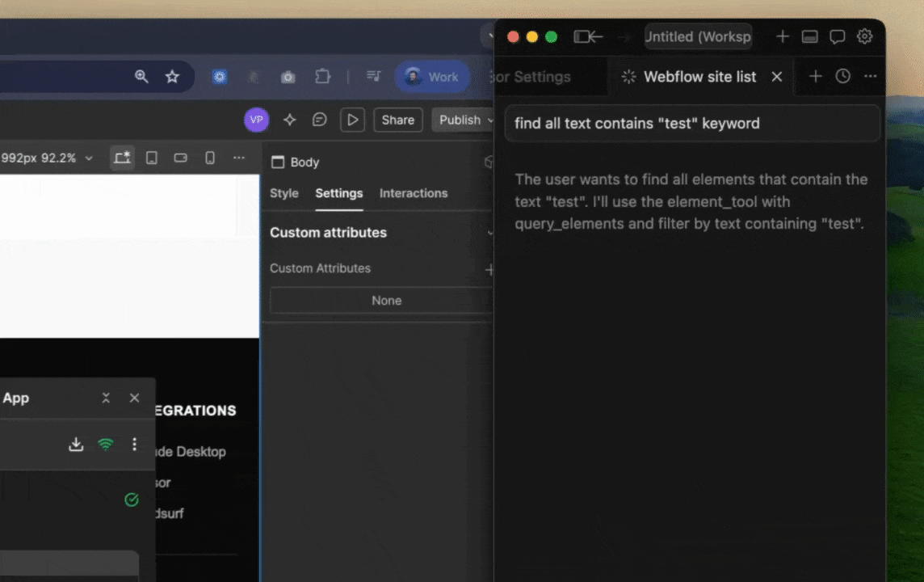Toggle Wi-Fi via the green signal icon
The image size is (924, 582).
[105, 445]
